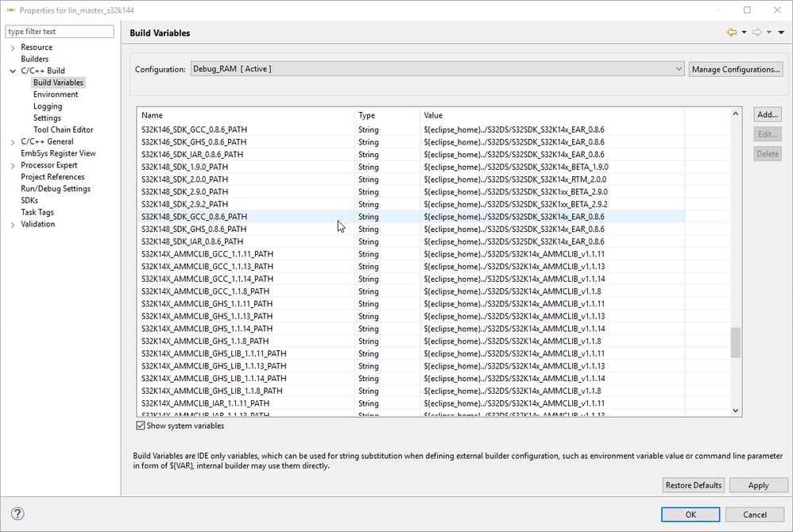Screen dimensions: 793x532
Task: Expand the Processor Expert tree node
Action: coord(13,166)
